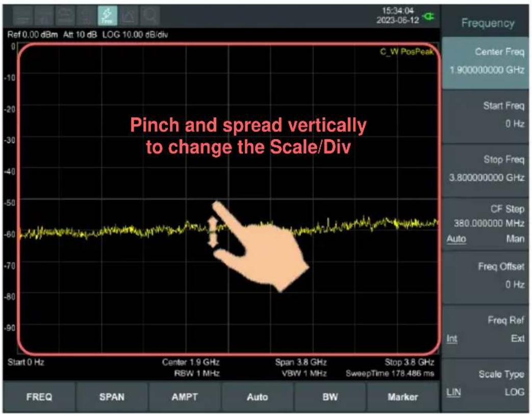Tap the Span 3.8 GHz readout

301,362
